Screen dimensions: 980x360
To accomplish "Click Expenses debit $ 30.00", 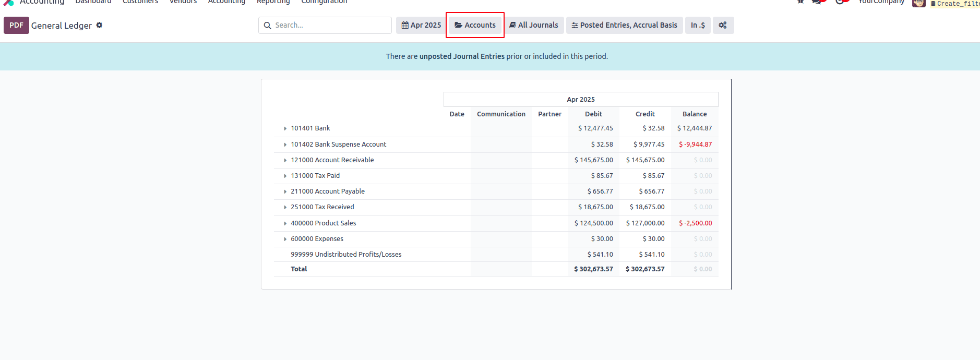I will [602, 239].
